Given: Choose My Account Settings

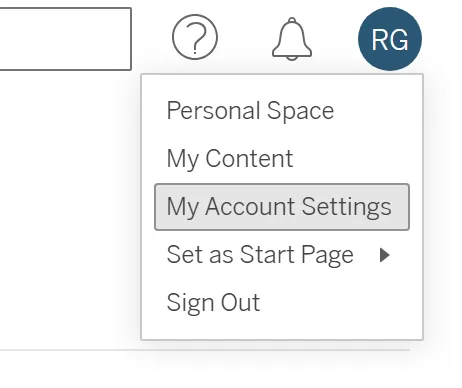Looking at the screenshot, I should click(282, 207).
